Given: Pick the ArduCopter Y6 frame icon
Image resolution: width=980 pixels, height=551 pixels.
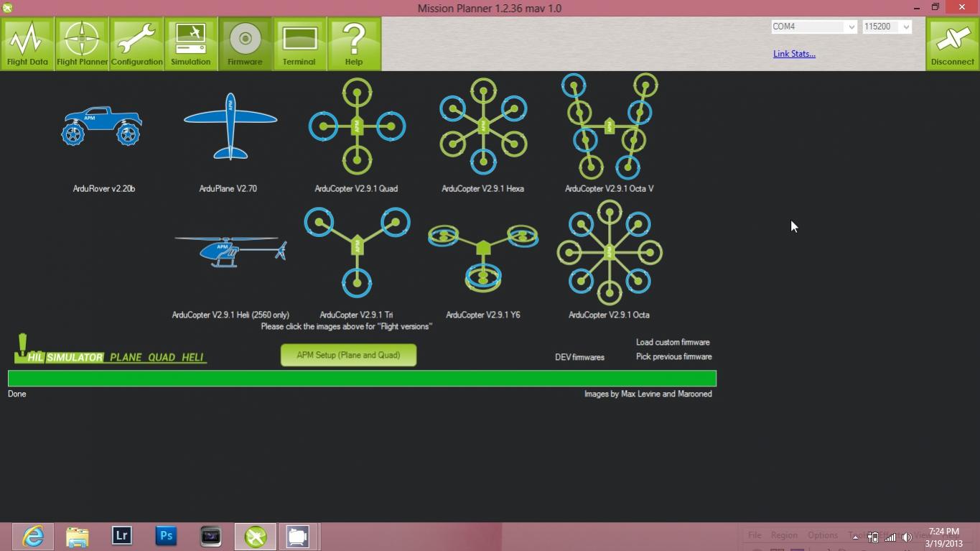Looking at the screenshot, I should point(483,252).
